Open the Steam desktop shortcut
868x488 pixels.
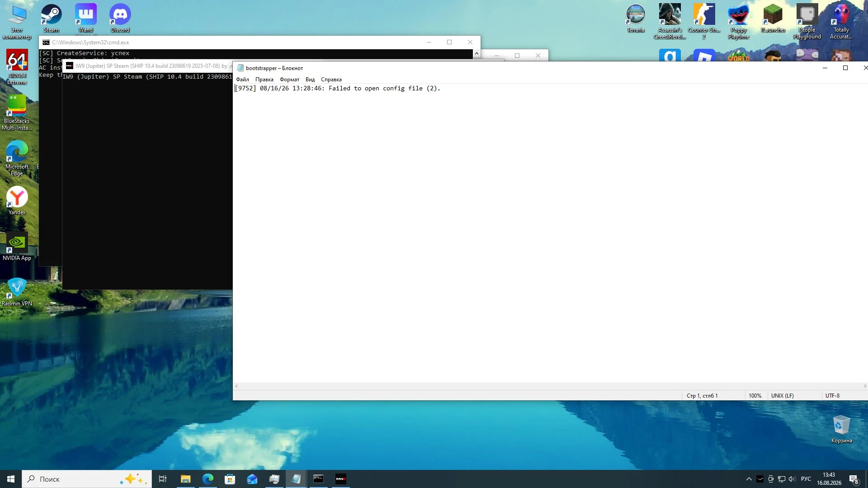pos(51,19)
